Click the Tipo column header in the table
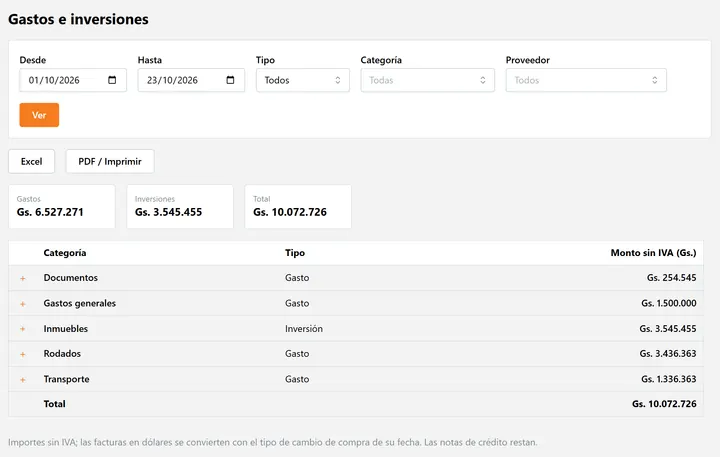 (295, 253)
